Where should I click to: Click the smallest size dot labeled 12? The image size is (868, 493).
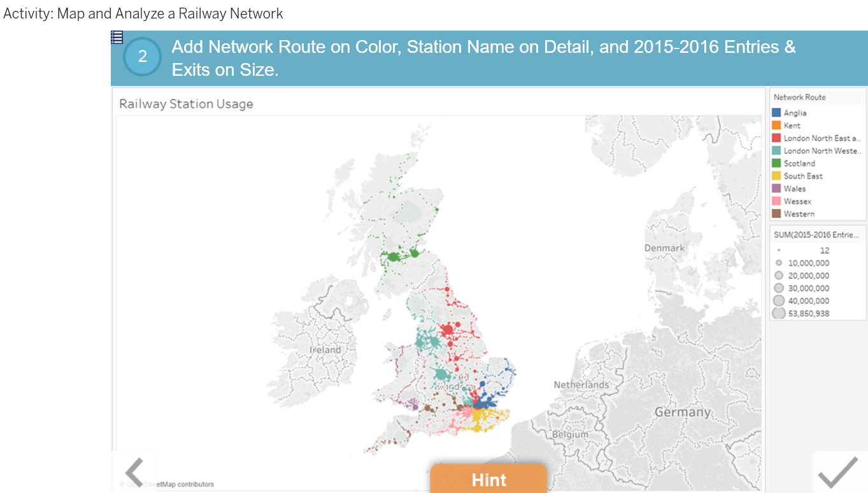coord(779,250)
